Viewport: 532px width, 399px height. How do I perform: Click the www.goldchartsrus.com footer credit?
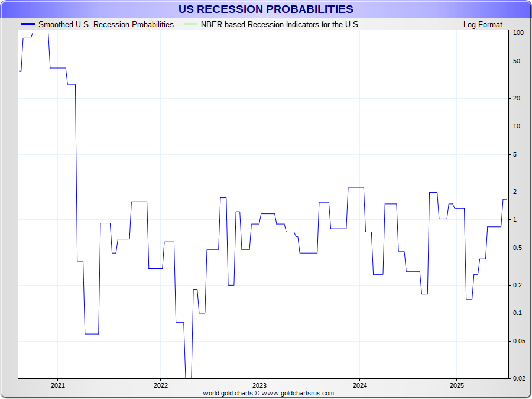pyautogui.click(x=297, y=393)
